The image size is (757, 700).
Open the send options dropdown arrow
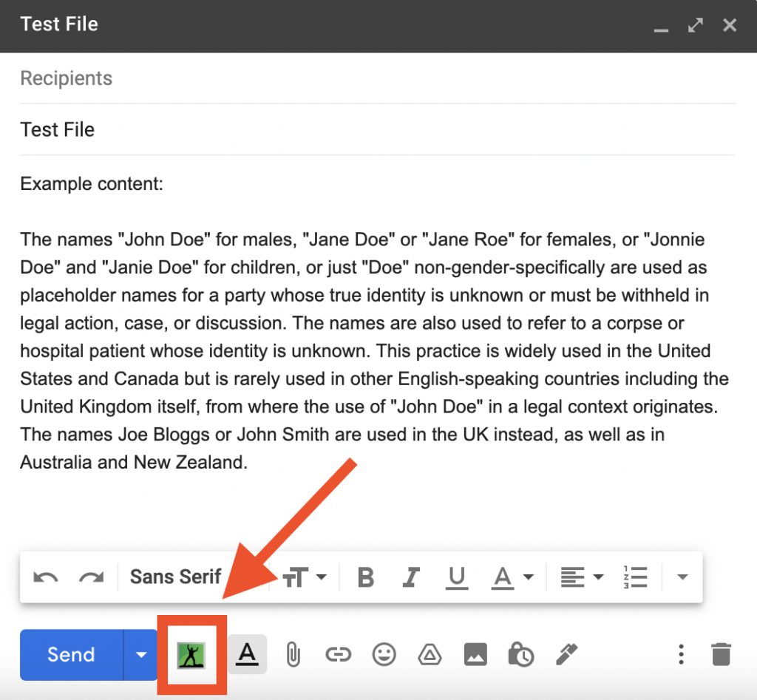(141, 655)
